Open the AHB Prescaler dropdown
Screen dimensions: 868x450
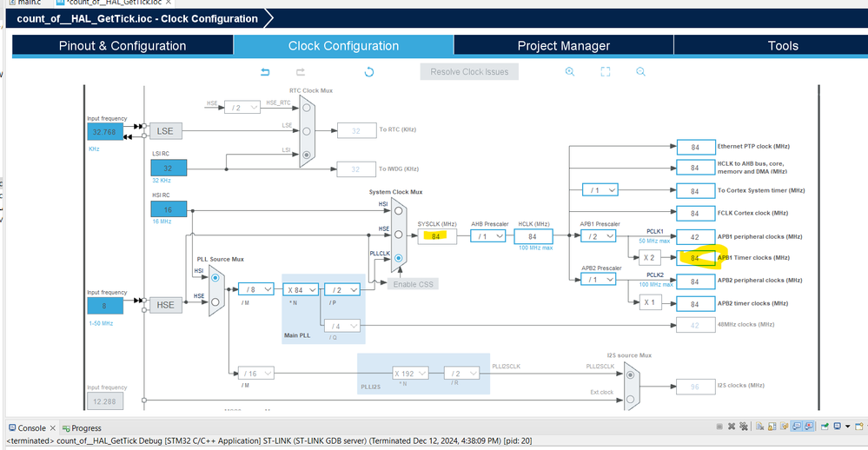point(488,236)
